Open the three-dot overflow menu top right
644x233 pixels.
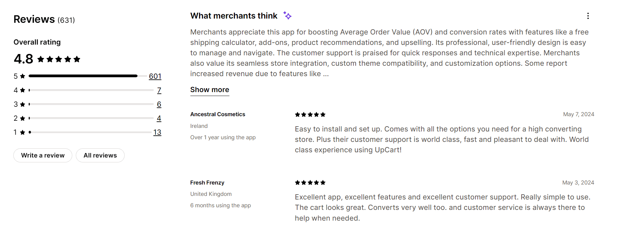[588, 16]
